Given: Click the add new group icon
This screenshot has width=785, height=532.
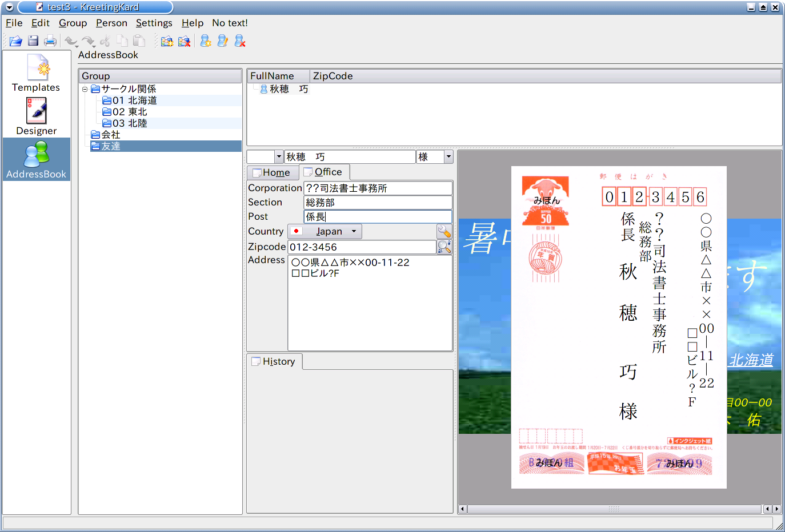Looking at the screenshot, I should coord(167,41).
